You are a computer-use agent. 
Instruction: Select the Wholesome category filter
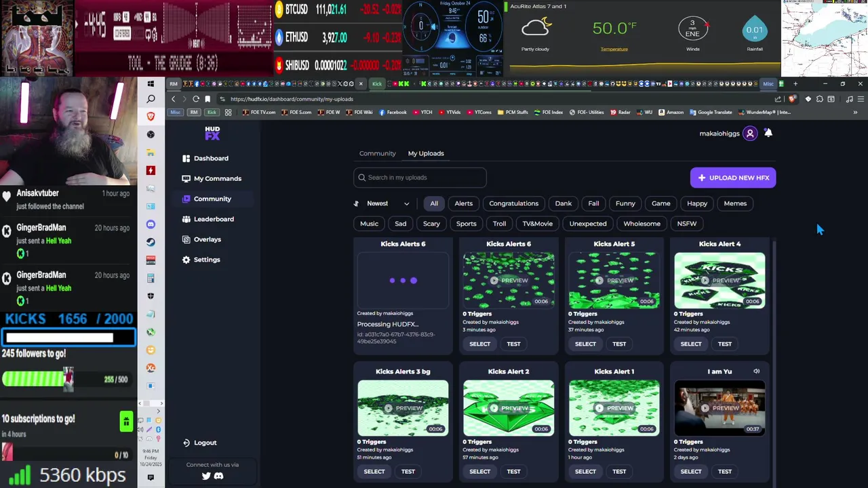[642, 224]
